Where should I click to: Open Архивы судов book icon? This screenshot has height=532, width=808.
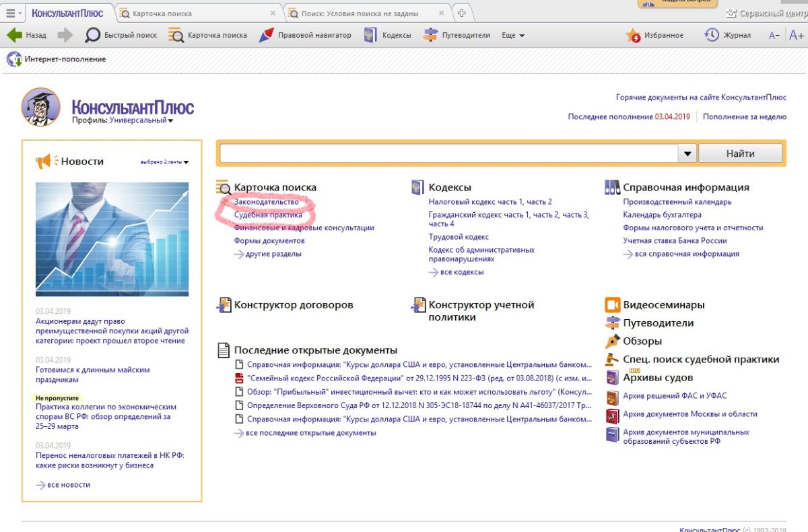(x=612, y=377)
